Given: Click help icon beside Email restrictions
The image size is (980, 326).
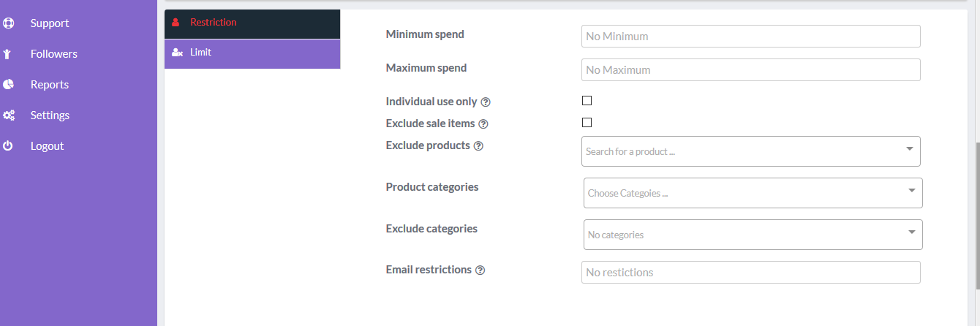Looking at the screenshot, I should pos(480,270).
